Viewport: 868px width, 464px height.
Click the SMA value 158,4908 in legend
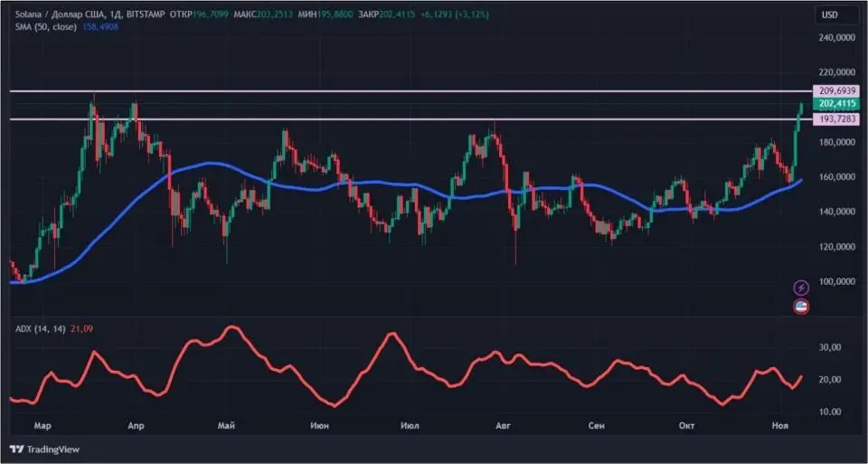pyautogui.click(x=100, y=27)
